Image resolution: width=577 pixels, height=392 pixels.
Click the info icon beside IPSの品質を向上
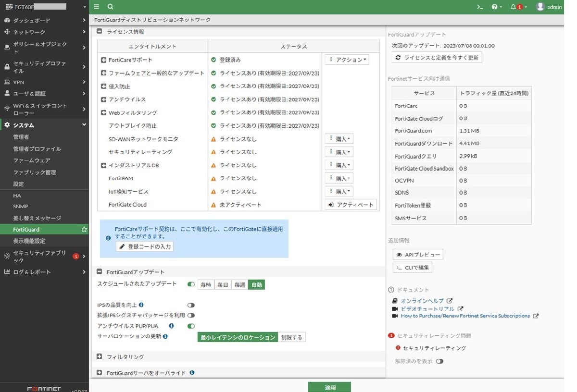click(141, 305)
